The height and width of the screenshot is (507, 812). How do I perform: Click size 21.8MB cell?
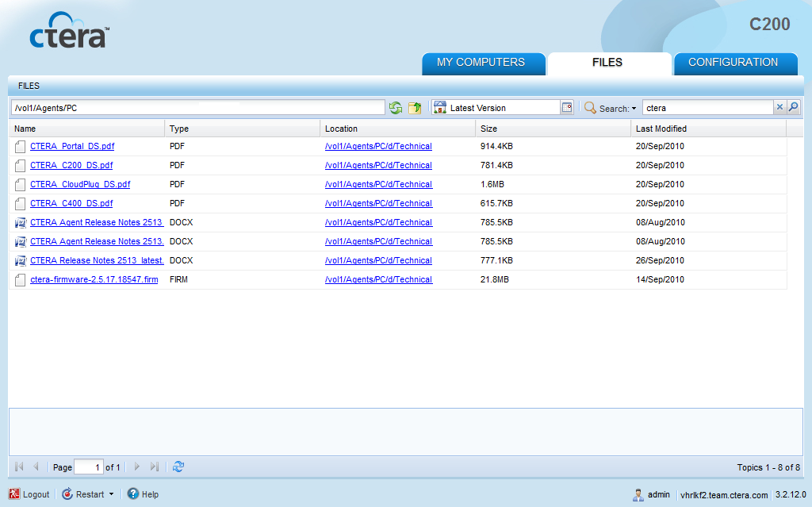coord(495,279)
